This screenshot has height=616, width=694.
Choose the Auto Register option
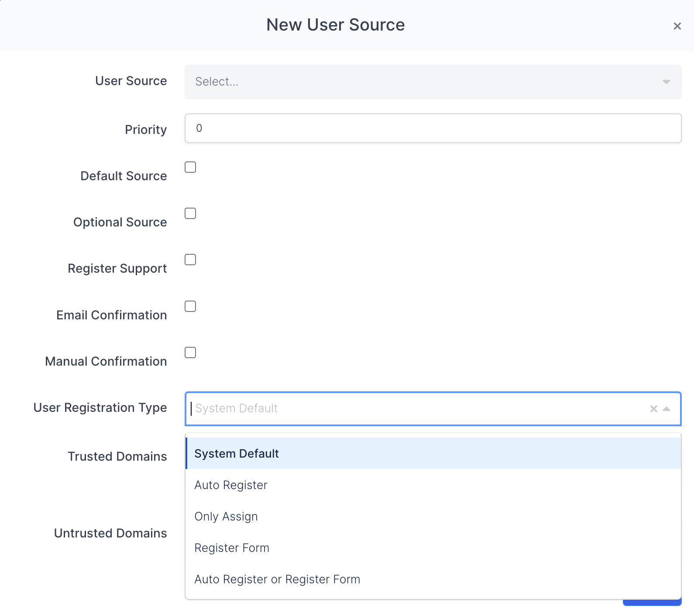click(x=231, y=485)
